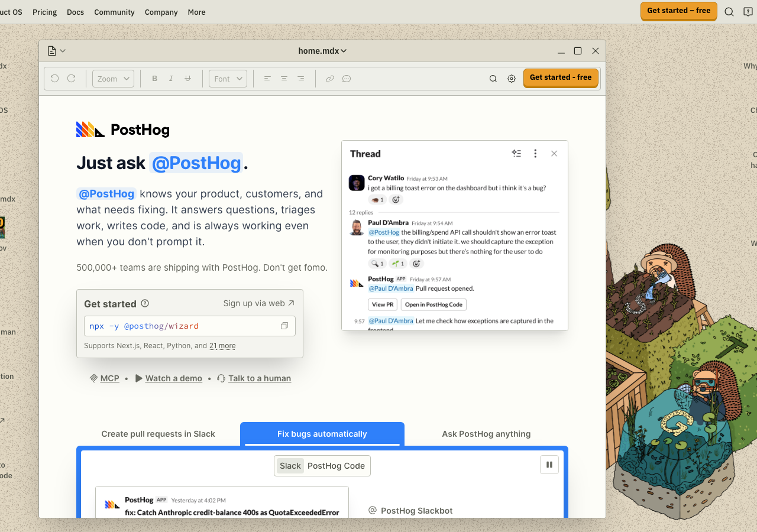
Task: Open the Community menu item
Action: [114, 12]
